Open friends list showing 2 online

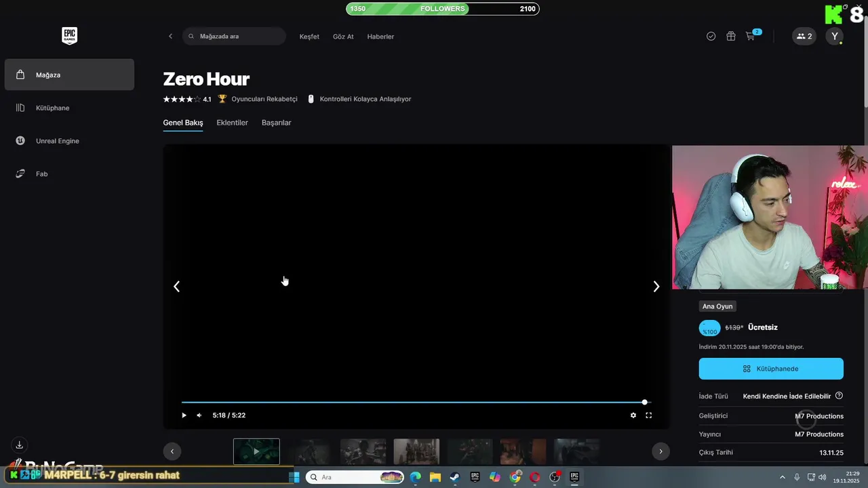point(804,37)
